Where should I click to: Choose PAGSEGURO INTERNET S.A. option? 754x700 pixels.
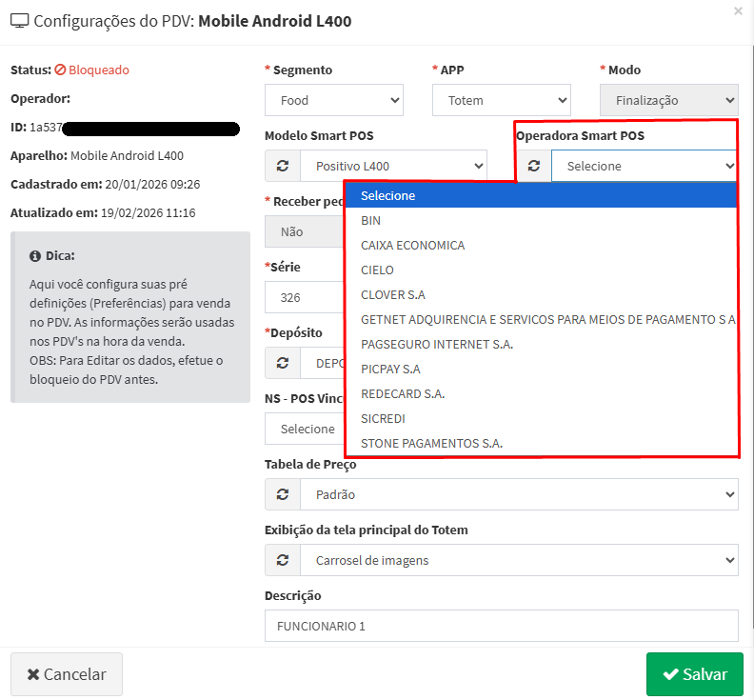point(437,344)
